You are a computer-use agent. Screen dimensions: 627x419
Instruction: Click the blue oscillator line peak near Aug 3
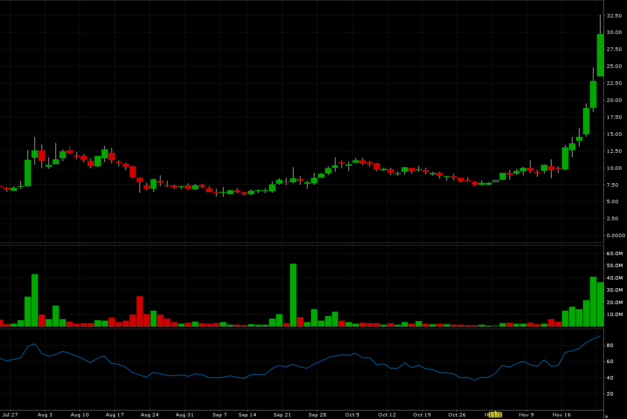point(34,344)
